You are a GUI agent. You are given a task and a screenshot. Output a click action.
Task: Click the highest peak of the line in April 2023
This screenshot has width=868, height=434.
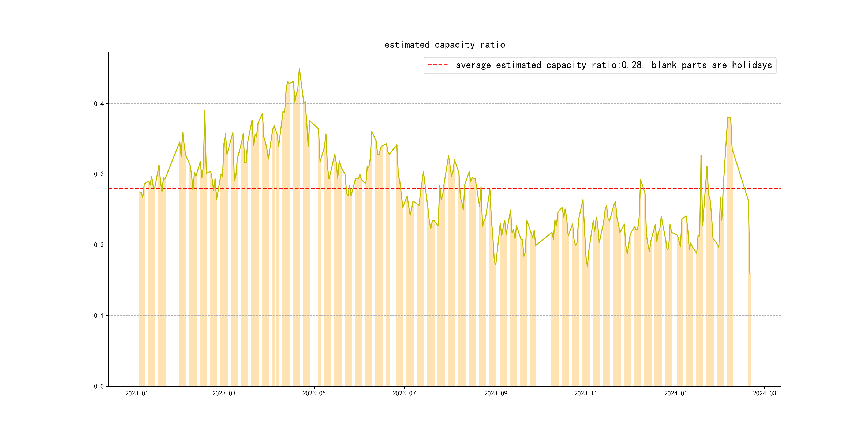tap(299, 68)
